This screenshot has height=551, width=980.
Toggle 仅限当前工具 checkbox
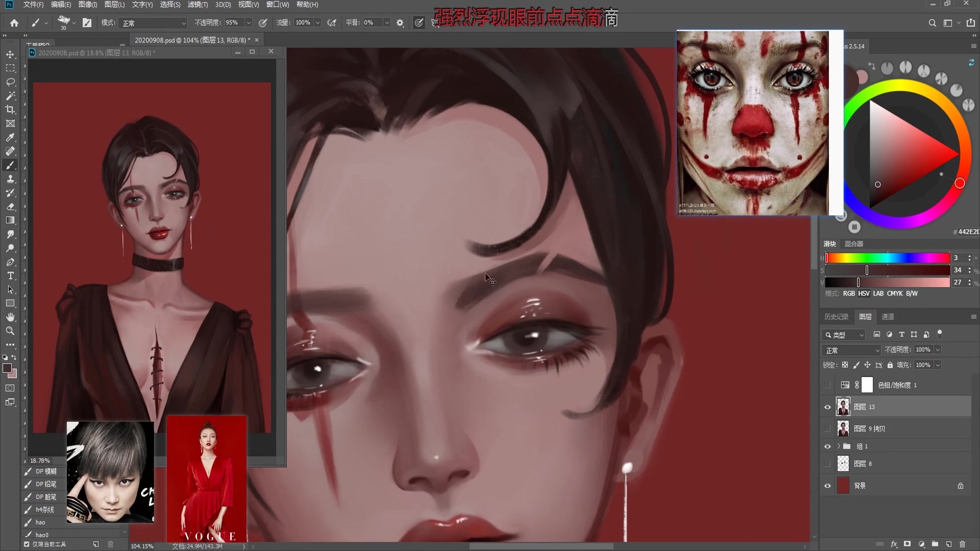(x=27, y=544)
